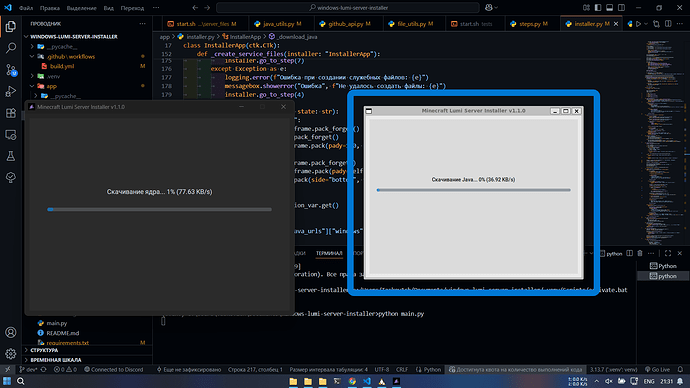Open the run button dropdown arrow
Image resolution: width=690 pixels, height=388 pixels.
[646, 24]
